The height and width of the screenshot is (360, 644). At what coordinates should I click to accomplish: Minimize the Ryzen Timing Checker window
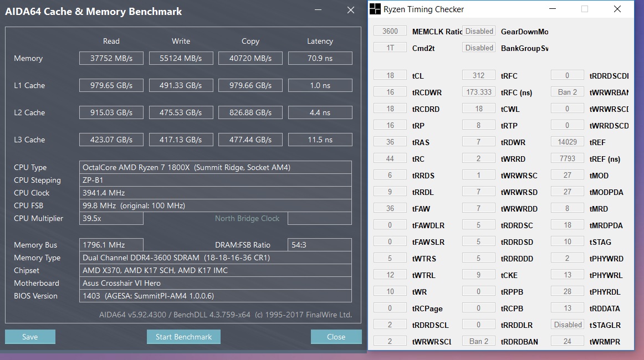point(553,9)
